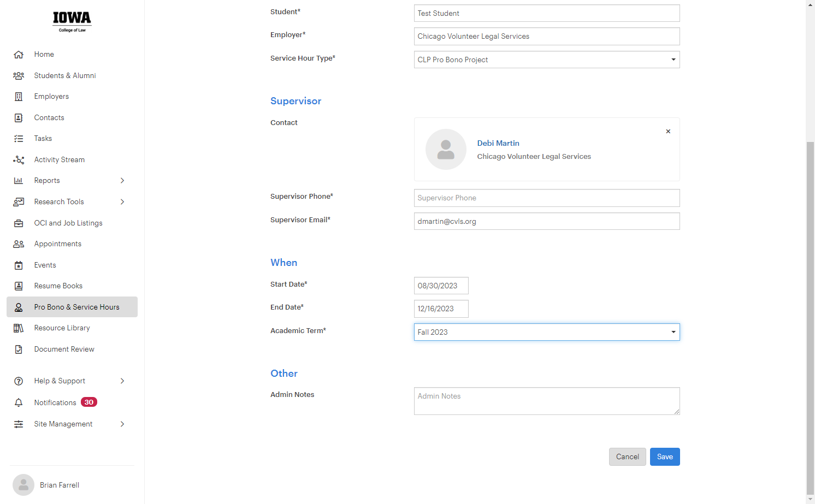Open the Academic Term dropdown
The image size is (815, 504).
click(547, 332)
